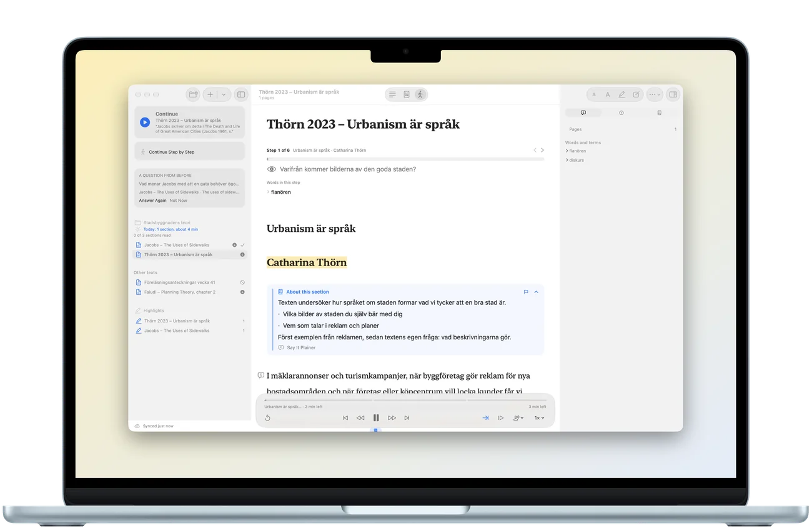Image resolution: width=812 pixels, height=528 pixels.
Task: Fast-forward the audio playback
Action: [x=392, y=418]
